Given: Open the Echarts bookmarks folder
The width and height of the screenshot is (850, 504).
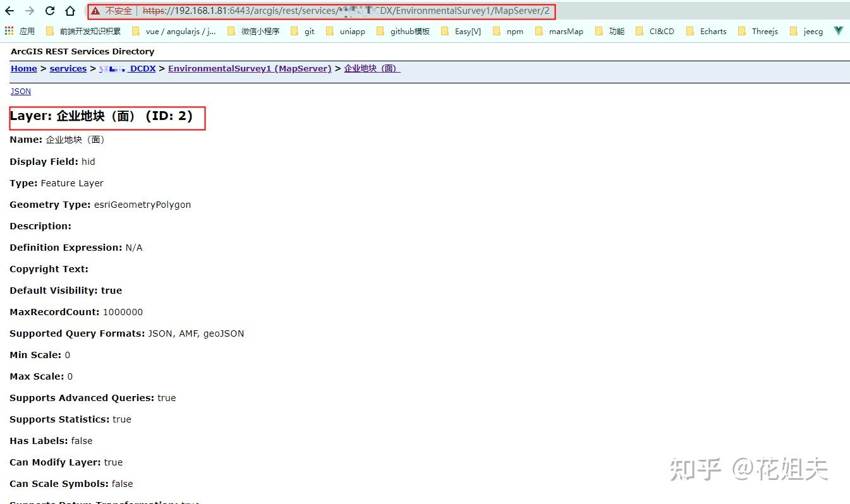Looking at the screenshot, I should (x=713, y=31).
